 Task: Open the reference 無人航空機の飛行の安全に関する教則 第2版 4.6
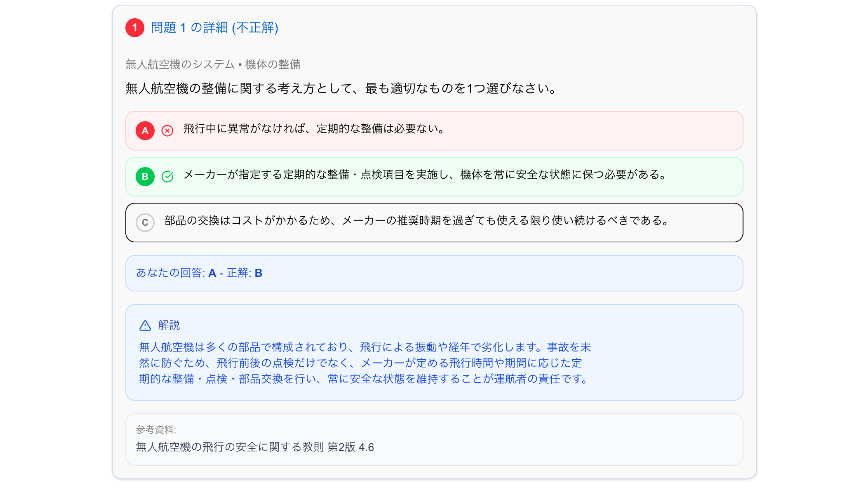click(255, 447)
